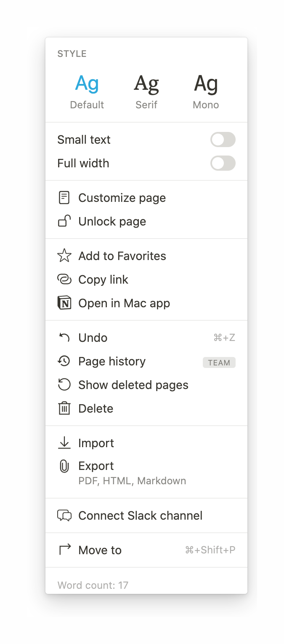Screen dimensions: 284x644
Task: Click Export to open export options
Action: [96, 466]
